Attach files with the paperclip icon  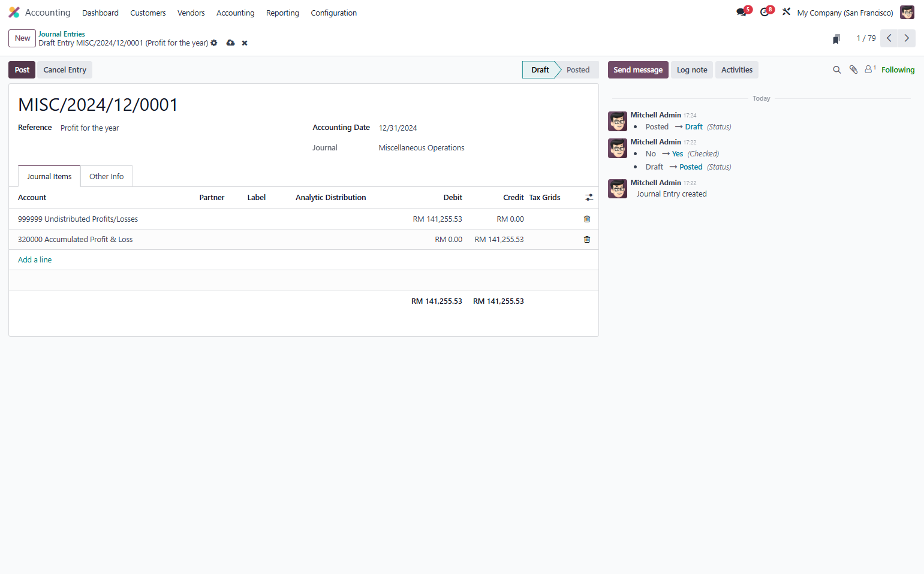click(854, 70)
